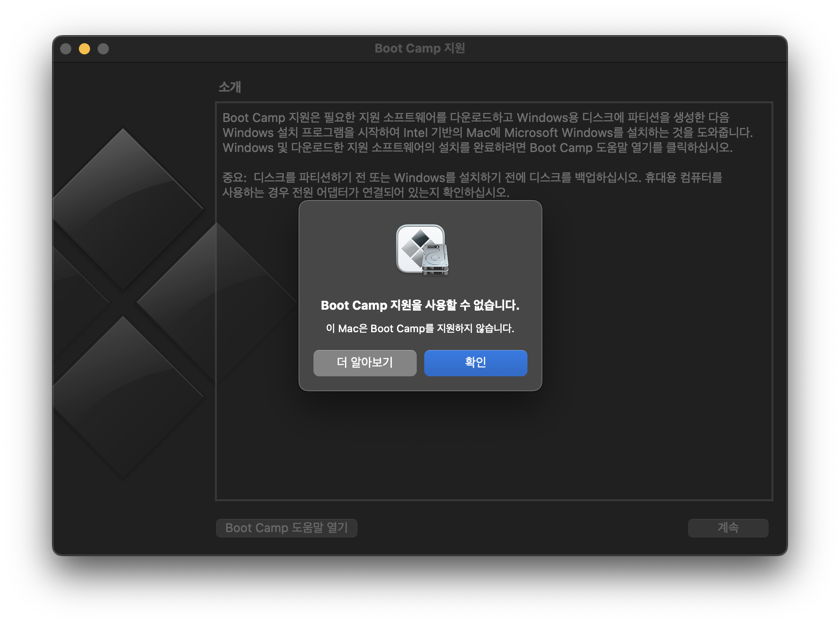Click the 확인 button in the alert
This screenshot has height=625, width=840.
click(x=475, y=363)
